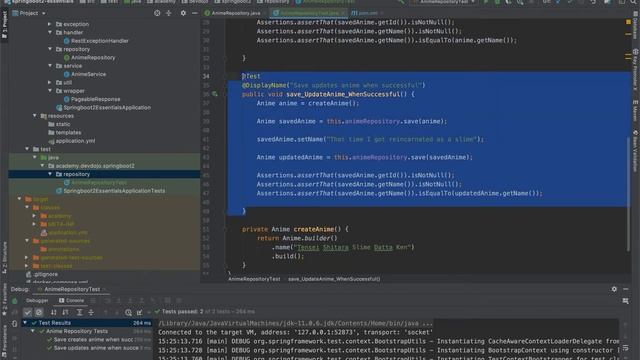Collapse the repository folder under main
The image size is (640, 360).
click(50, 49)
